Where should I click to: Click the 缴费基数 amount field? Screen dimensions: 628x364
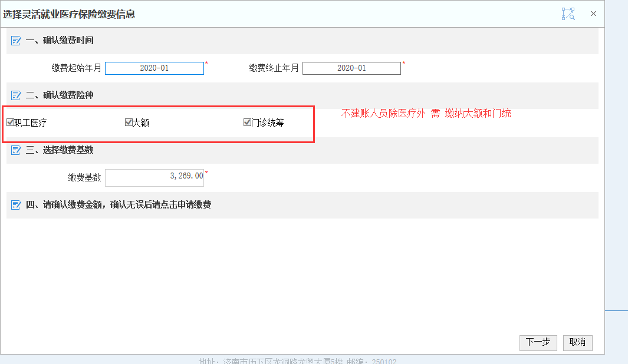pos(154,178)
